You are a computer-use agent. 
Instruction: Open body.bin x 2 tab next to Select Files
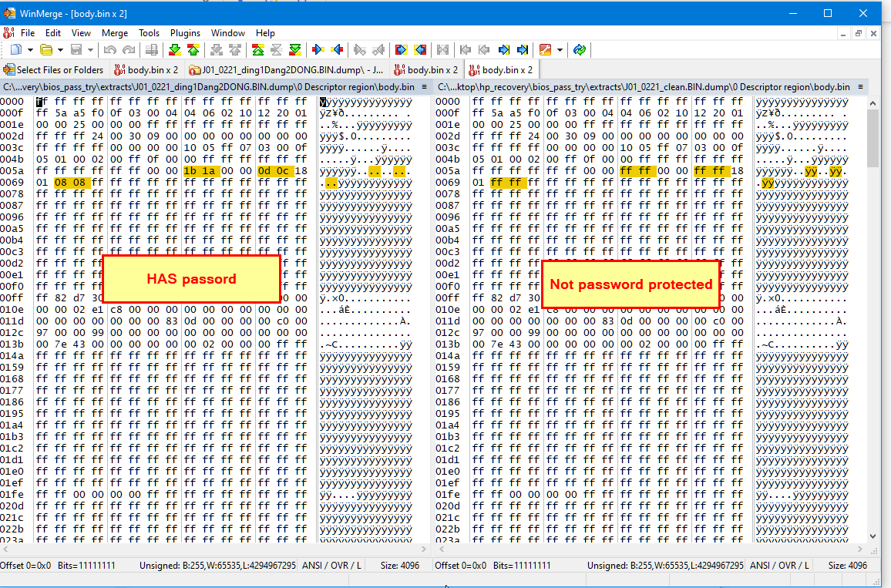(x=146, y=70)
